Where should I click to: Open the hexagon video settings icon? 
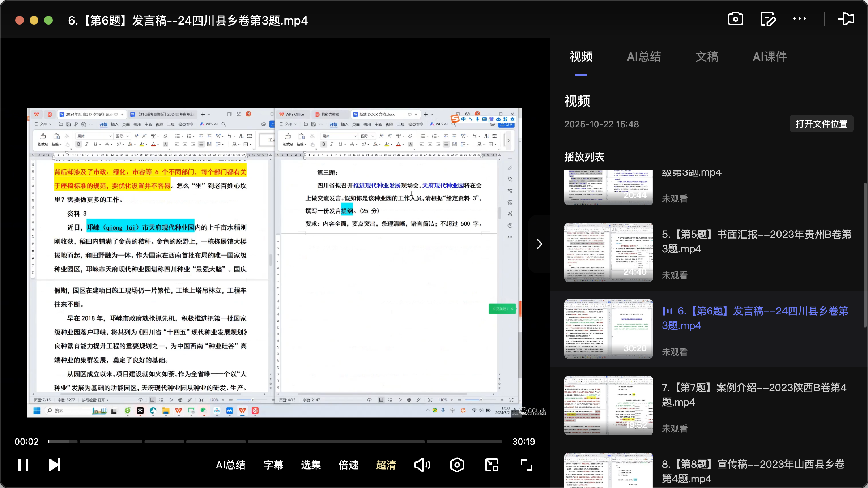tap(457, 465)
